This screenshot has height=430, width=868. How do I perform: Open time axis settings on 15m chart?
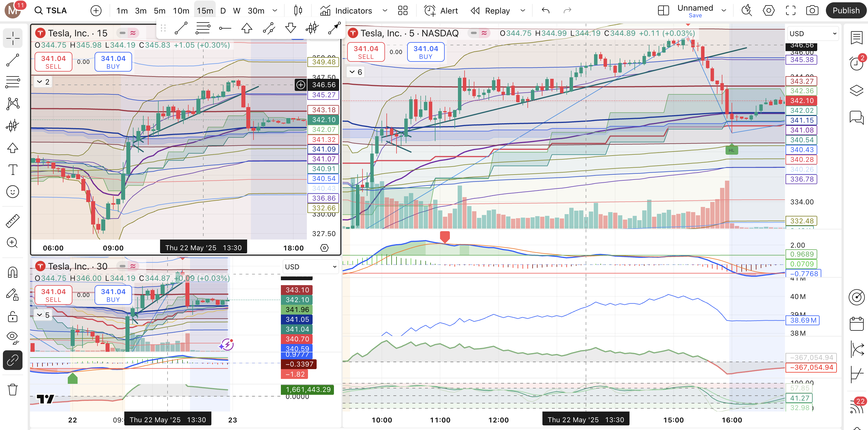(324, 248)
